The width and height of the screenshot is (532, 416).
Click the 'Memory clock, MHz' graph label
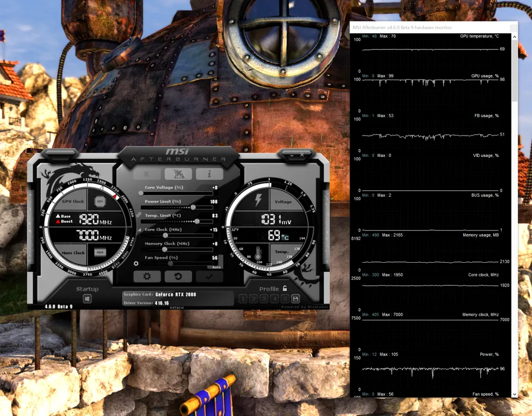pyautogui.click(x=480, y=314)
